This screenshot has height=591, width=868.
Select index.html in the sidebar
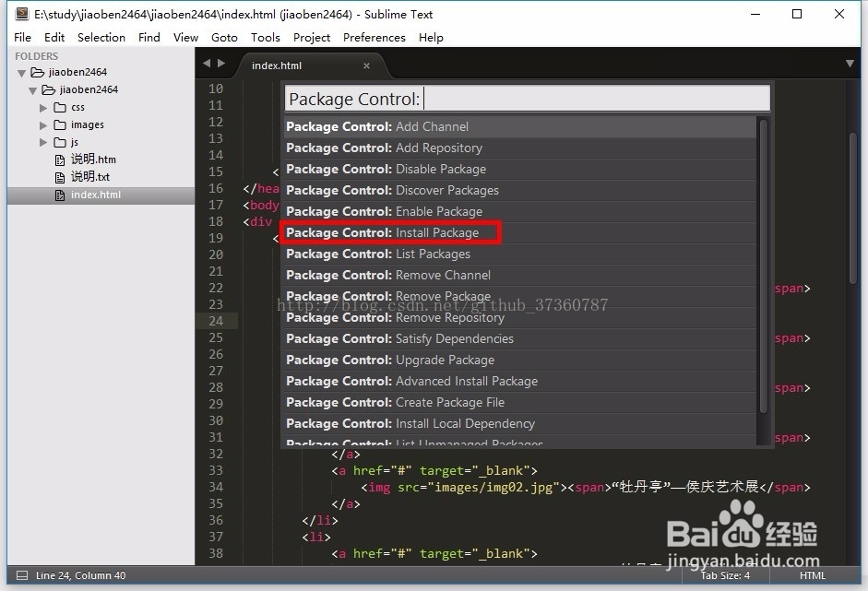(101, 195)
